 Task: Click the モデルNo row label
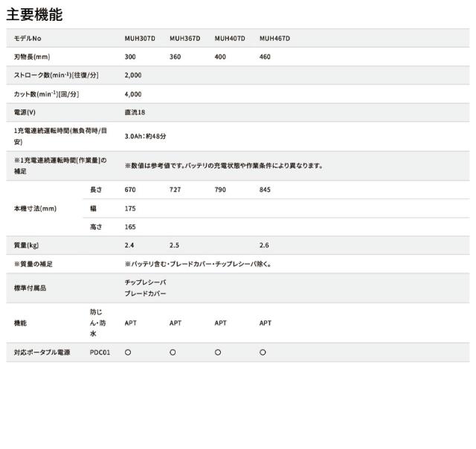pyautogui.click(x=28, y=39)
